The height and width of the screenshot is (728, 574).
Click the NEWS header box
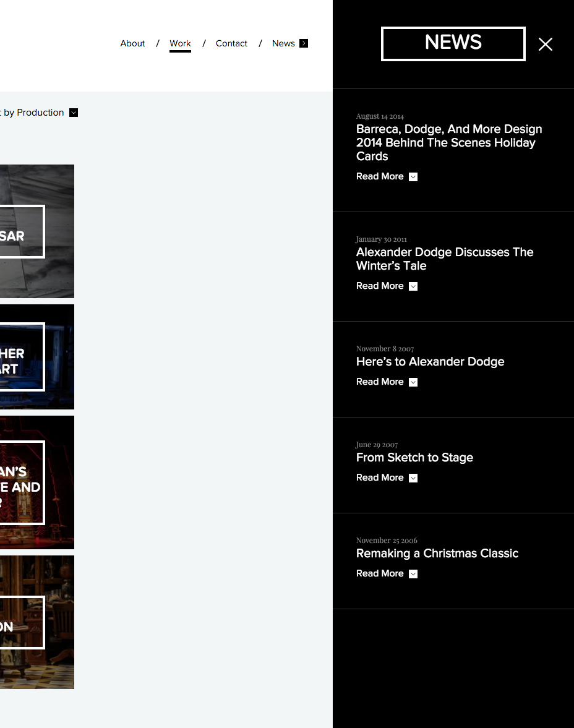click(453, 43)
